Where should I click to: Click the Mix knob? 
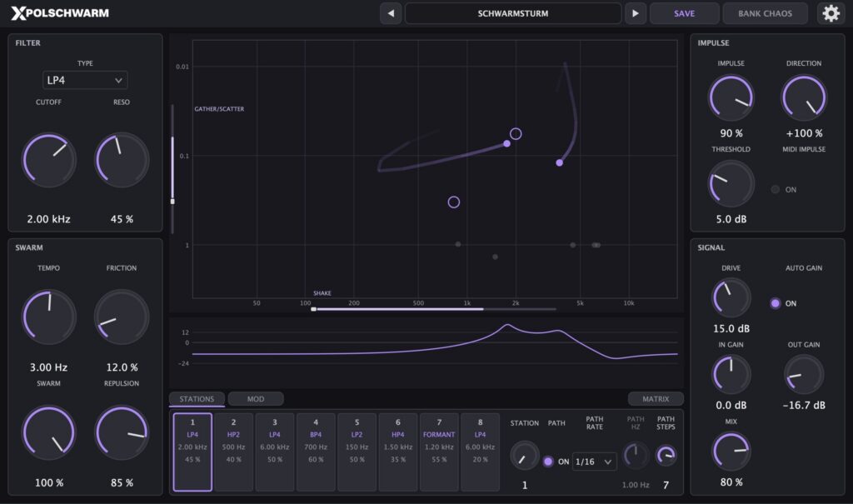[x=731, y=452]
